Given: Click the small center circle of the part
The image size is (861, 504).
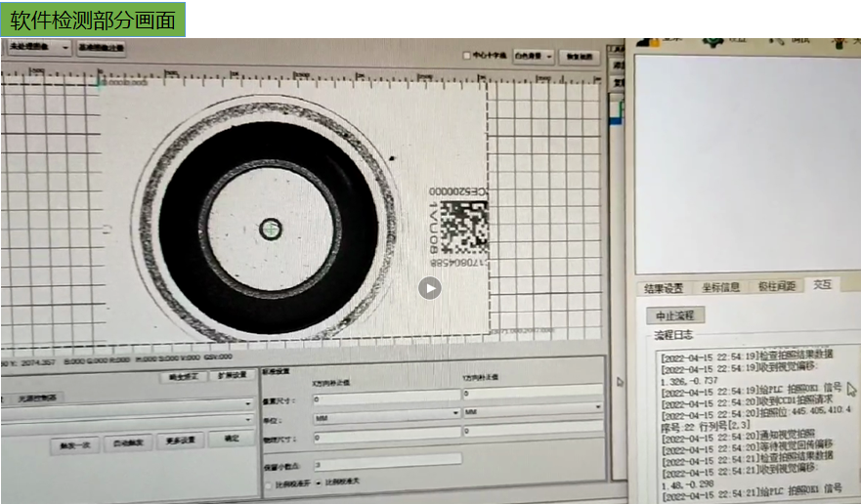Looking at the screenshot, I should coord(271,229).
